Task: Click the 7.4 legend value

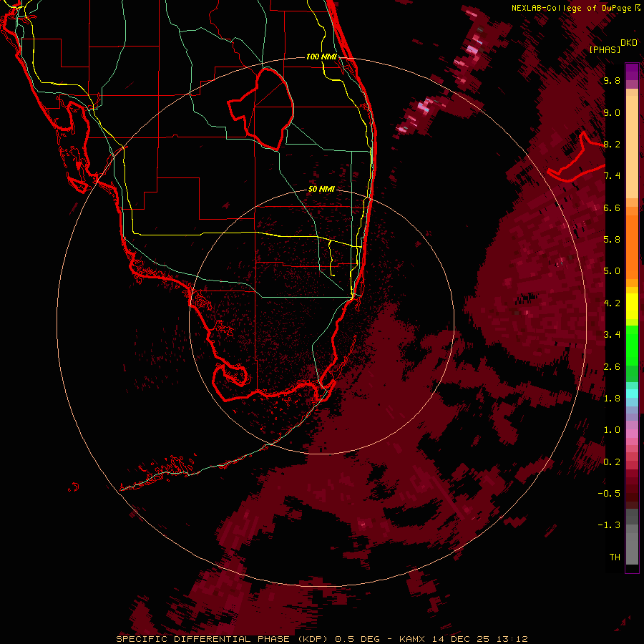Action: click(x=612, y=176)
